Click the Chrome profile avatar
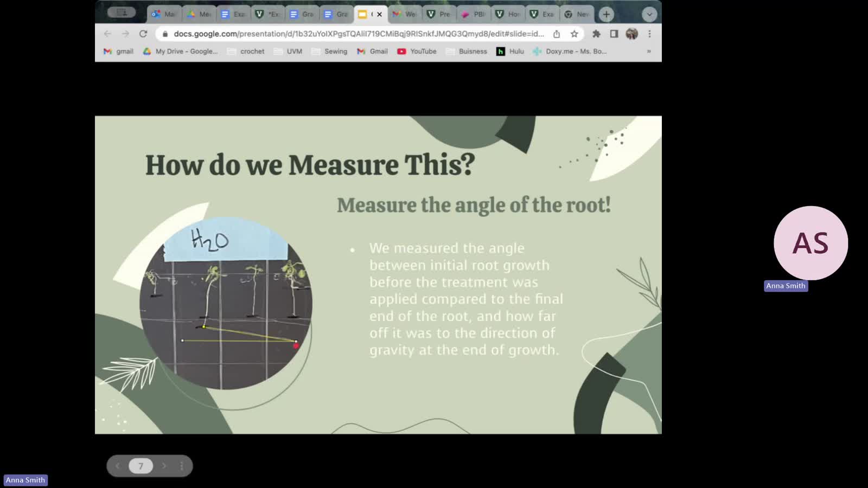This screenshot has height=488, width=868. tap(631, 34)
